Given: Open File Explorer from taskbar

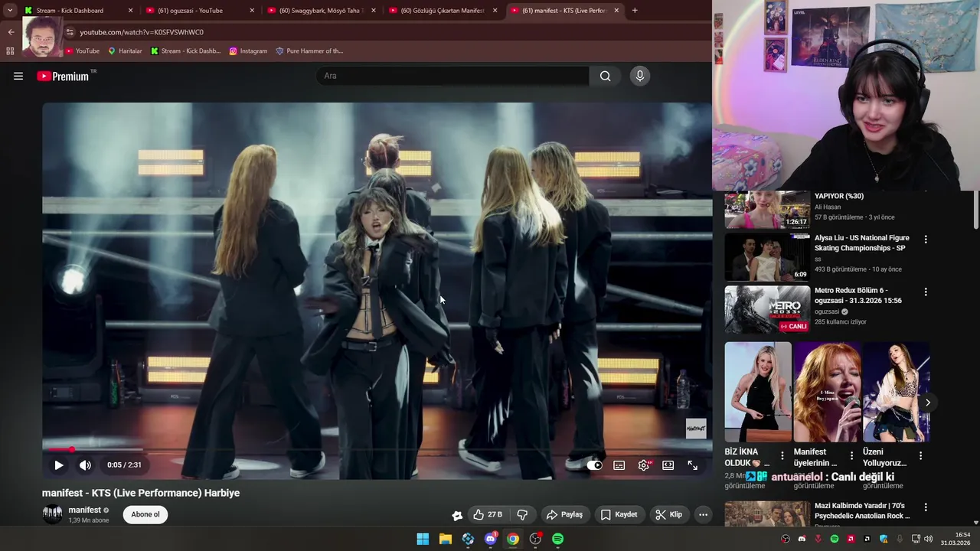Looking at the screenshot, I should pyautogui.click(x=445, y=539).
